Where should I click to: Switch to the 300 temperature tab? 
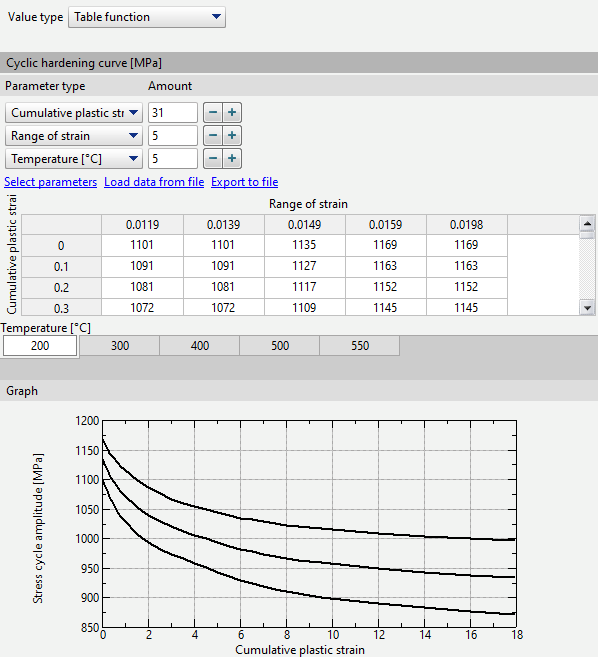tap(120, 346)
